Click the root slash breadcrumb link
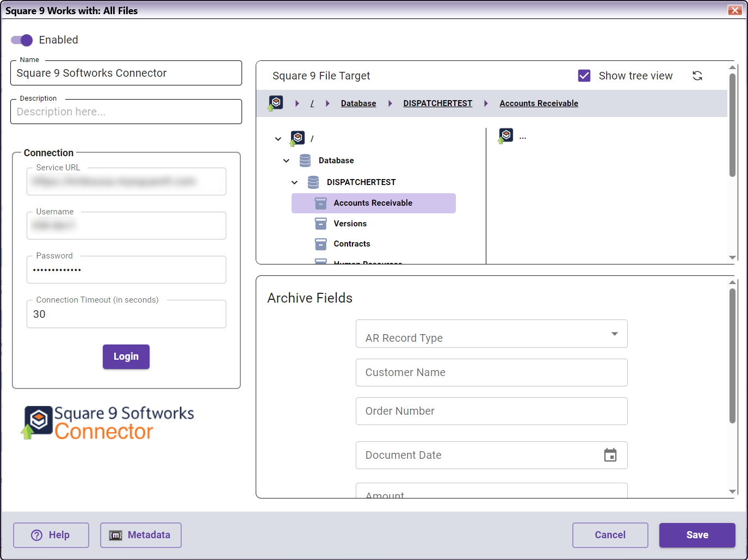Screen dimensions: 748x560 pyautogui.click(x=312, y=103)
